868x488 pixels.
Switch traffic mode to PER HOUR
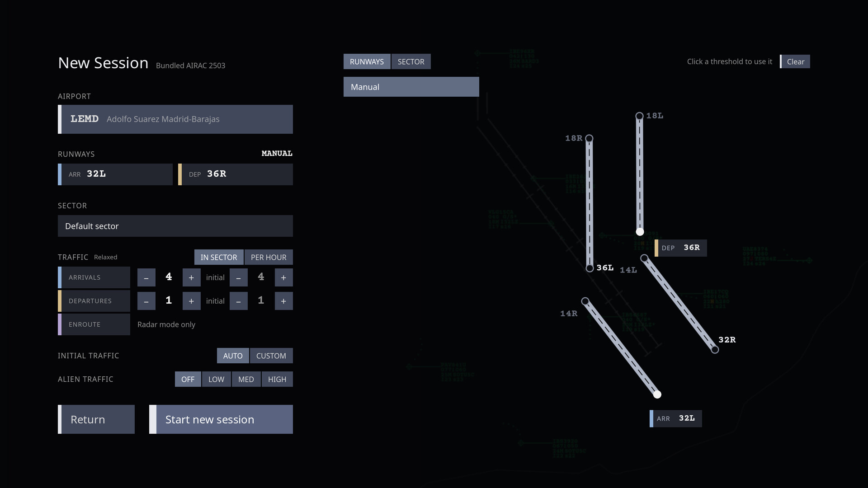[269, 257]
